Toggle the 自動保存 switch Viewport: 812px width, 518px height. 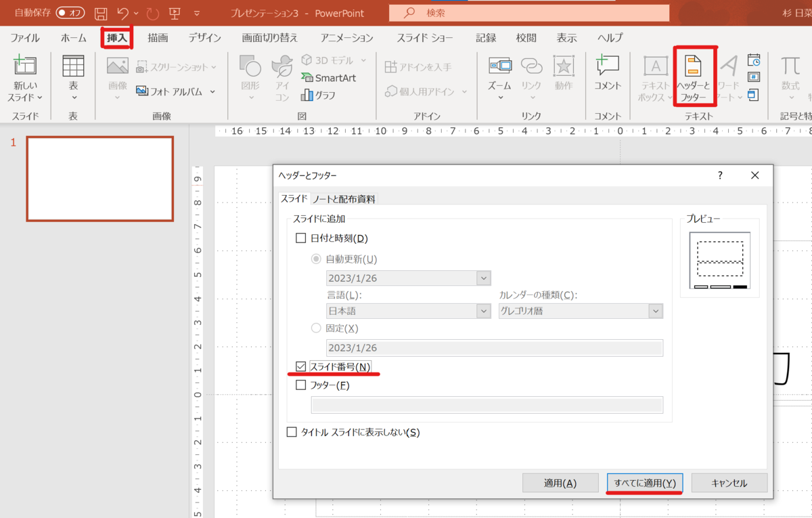tap(70, 13)
